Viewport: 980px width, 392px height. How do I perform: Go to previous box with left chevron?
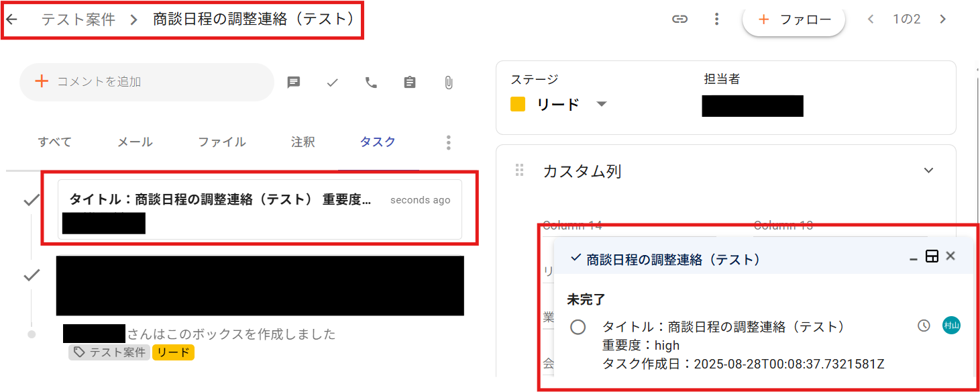click(x=871, y=19)
